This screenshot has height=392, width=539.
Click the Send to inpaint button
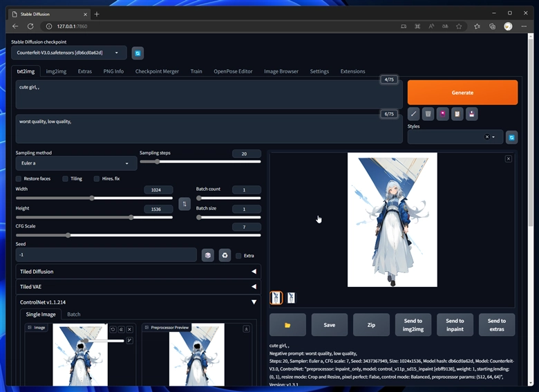tap(455, 324)
